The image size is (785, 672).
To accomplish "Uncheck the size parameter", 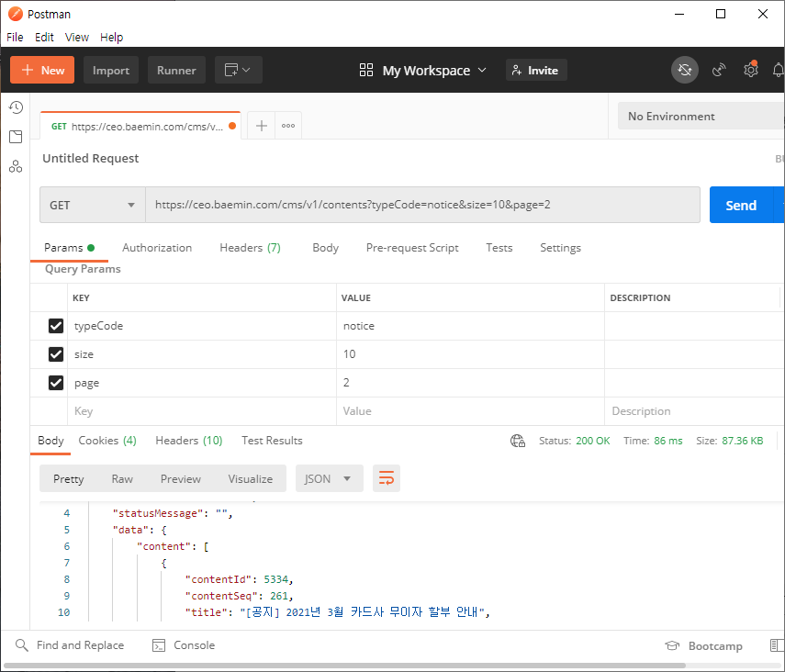I will [x=56, y=354].
